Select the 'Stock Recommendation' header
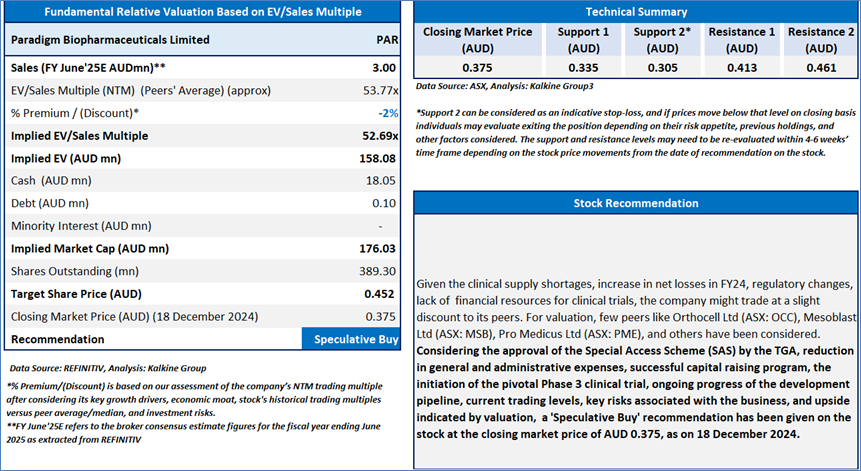861x471 pixels. click(636, 203)
